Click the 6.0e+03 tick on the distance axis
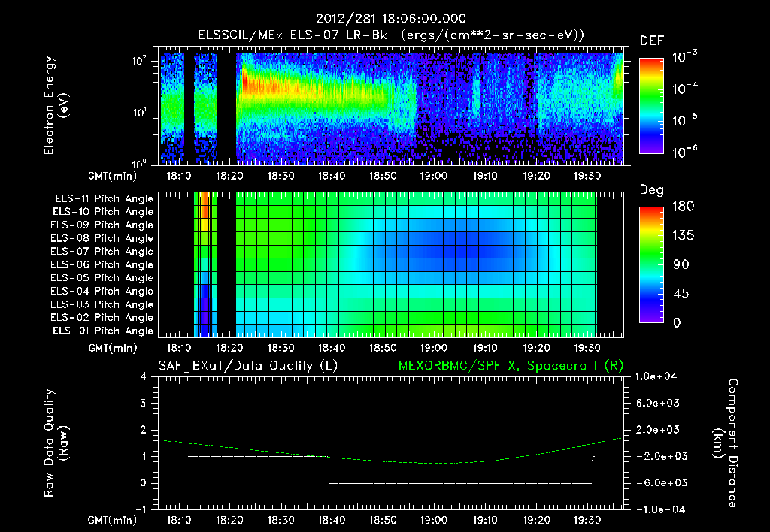The width and height of the screenshot is (770, 532). pyautogui.click(x=658, y=403)
